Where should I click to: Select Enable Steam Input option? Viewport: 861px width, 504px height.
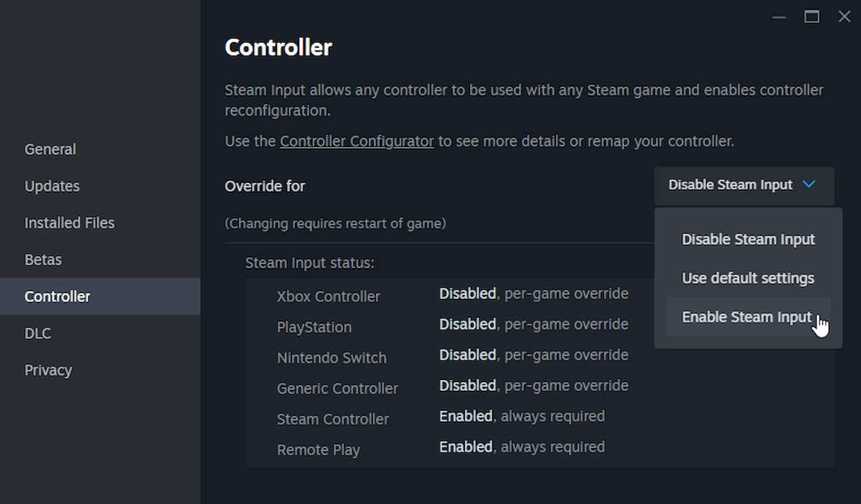747,317
